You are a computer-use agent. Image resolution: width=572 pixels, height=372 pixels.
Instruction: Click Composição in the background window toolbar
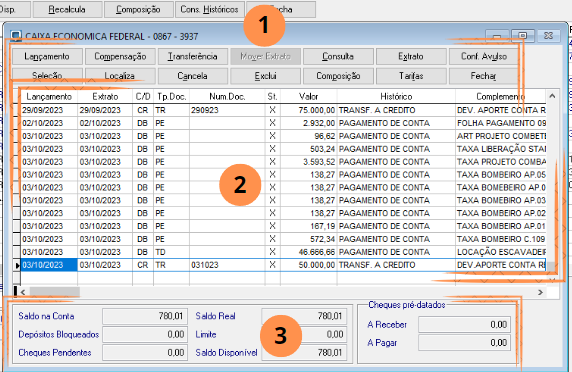click(x=138, y=9)
